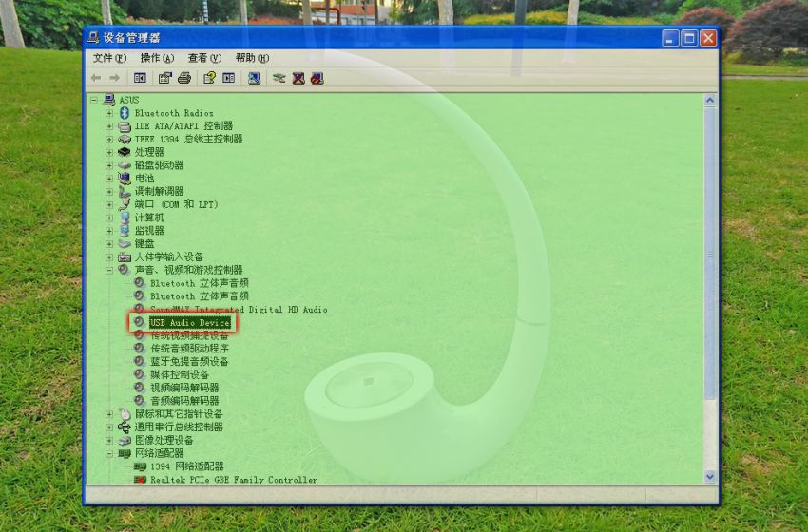Open Help using the question-mark toolbar icon
The width and height of the screenshot is (808, 532).
coord(209,78)
